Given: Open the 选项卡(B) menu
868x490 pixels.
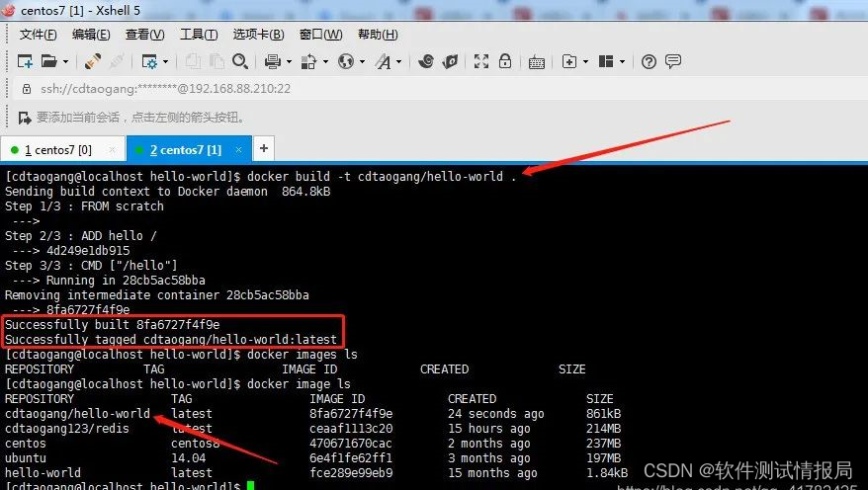Looking at the screenshot, I should click(258, 35).
